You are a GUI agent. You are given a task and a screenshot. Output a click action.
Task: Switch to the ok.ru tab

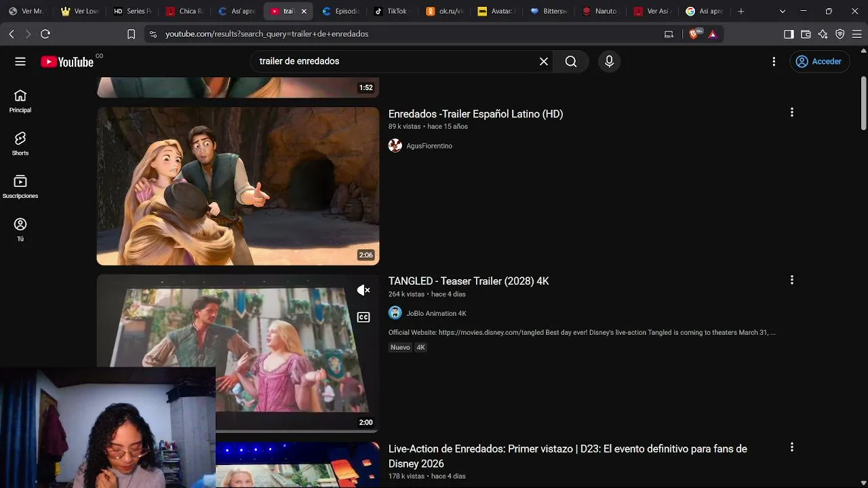coord(446,12)
